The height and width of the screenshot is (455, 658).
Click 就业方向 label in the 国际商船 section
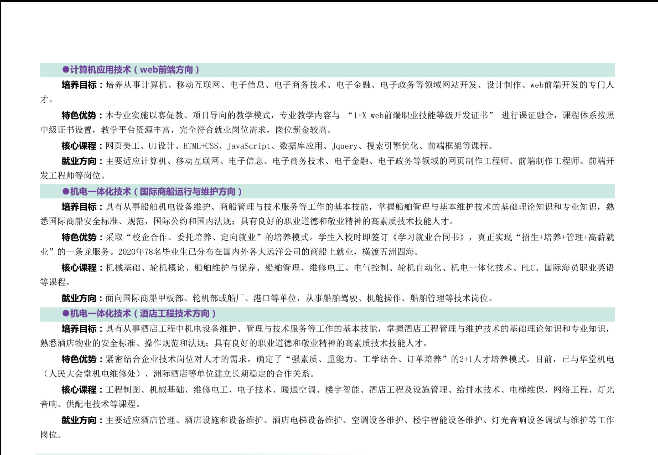click(81, 297)
